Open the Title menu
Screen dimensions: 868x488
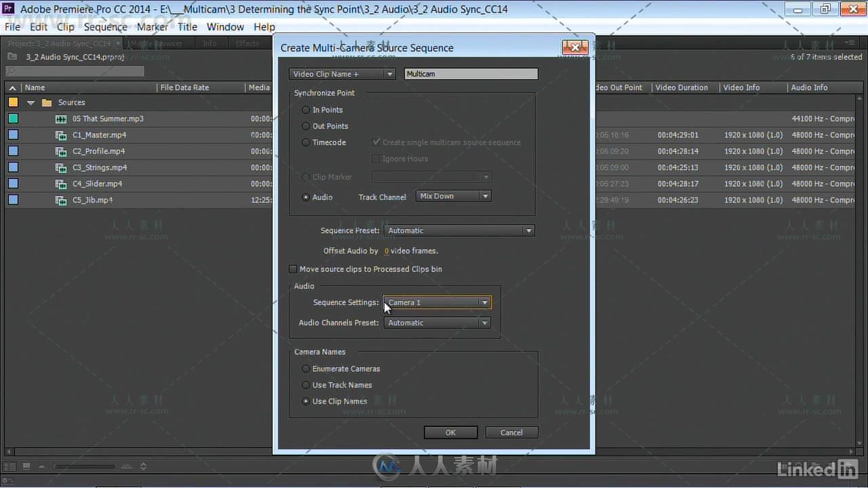point(188,27)
